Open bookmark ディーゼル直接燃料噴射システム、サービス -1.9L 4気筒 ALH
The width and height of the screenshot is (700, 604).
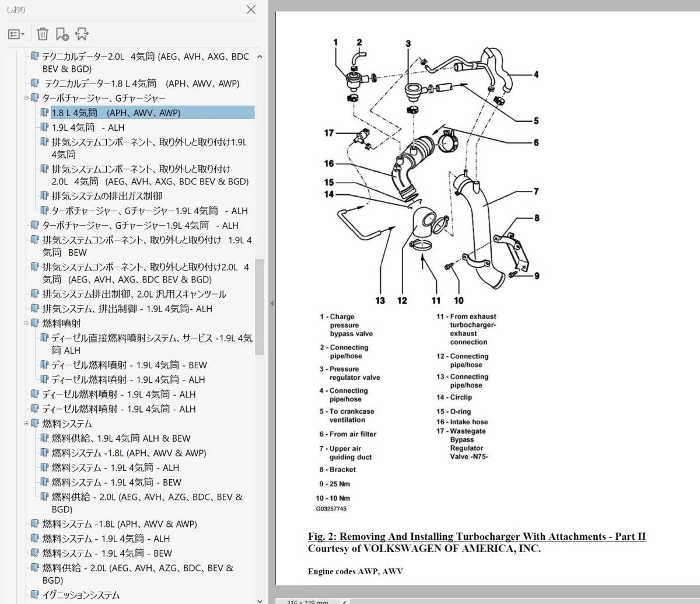(152, 344)
